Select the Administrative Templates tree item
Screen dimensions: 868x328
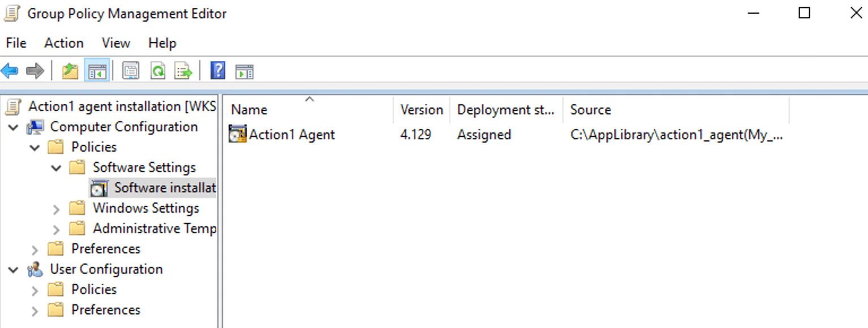(x=154, y=228)
